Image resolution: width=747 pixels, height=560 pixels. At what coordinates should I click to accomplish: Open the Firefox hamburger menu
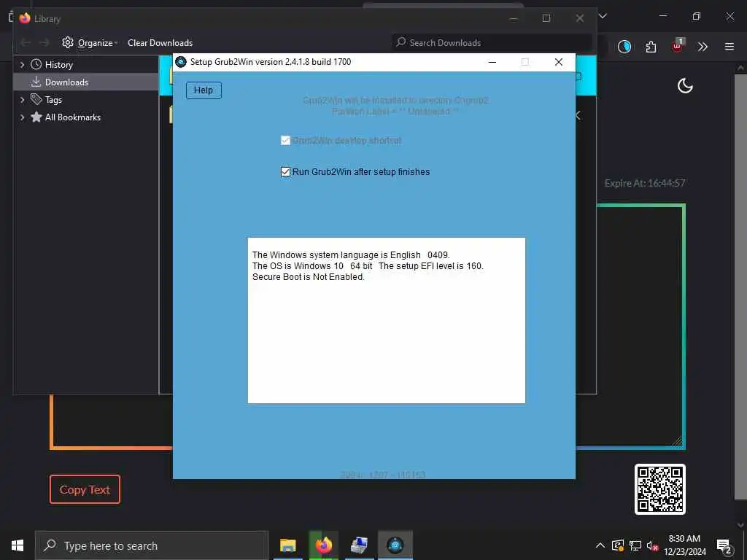729,47
